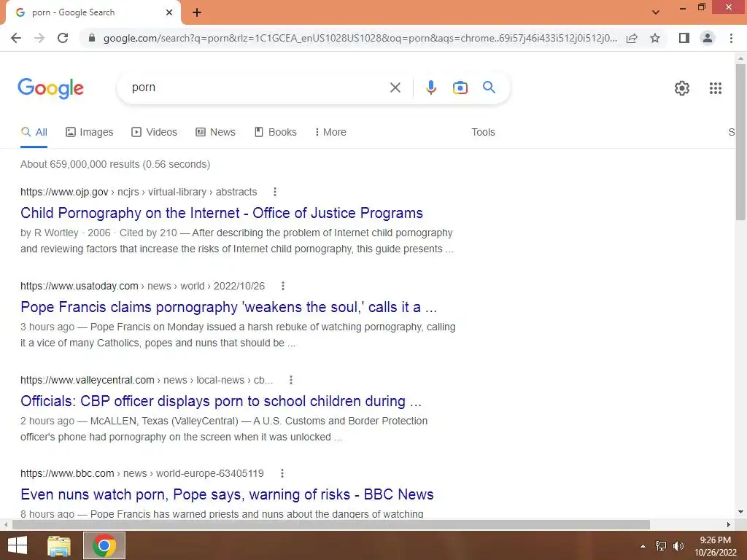Open the BBC News nuns result
The width and height of the screenshot is (747, 560).
click(227, 494)
